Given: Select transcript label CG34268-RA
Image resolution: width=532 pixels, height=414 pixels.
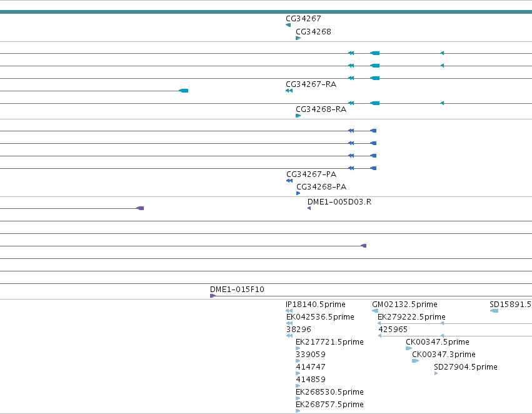Looking at the screenshot, I should coord(321,109).
